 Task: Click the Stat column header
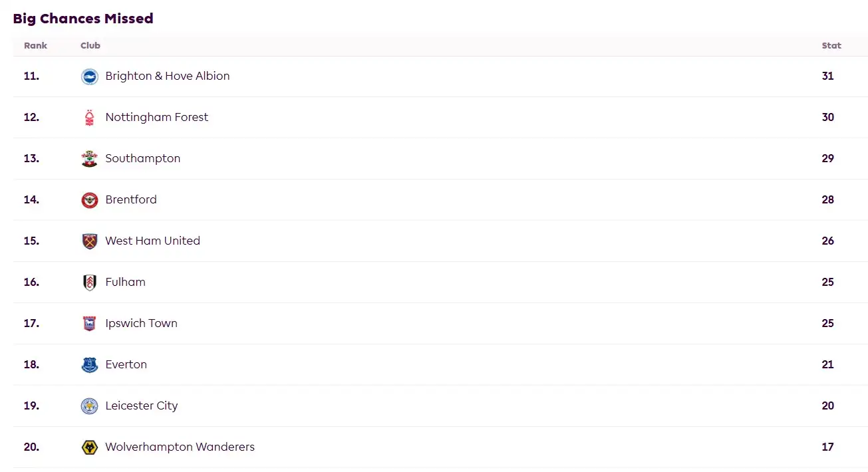[831, 46]
